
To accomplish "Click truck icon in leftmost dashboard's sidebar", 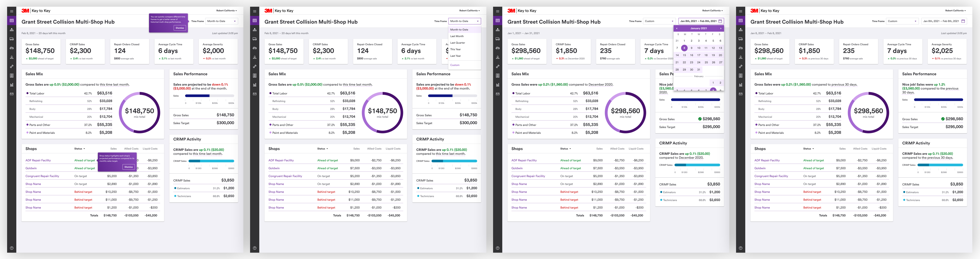I will click(12, 39).
